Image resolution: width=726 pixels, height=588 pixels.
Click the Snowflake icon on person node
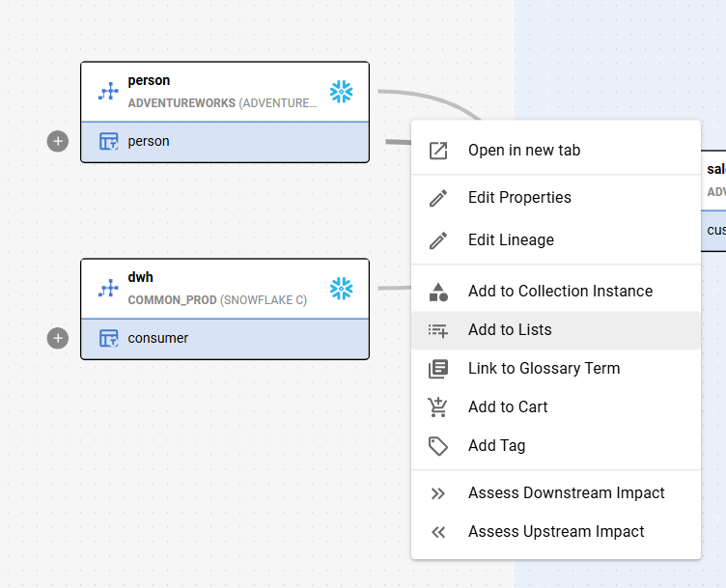coord(341,92)
